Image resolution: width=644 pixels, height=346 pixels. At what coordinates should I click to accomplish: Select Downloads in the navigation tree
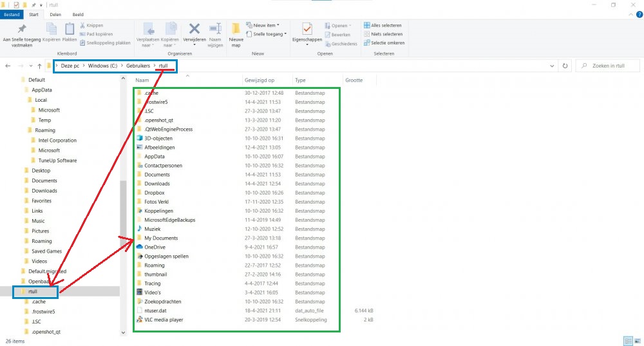[44, 191]
